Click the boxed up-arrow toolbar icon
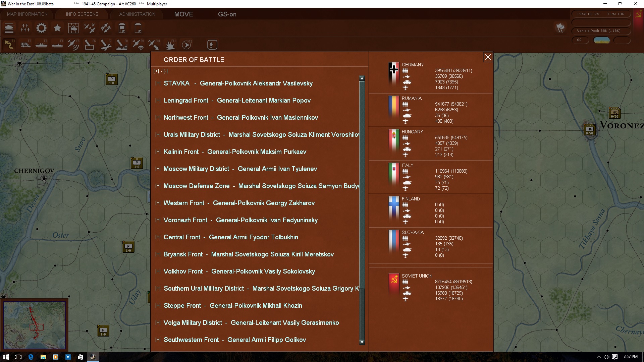The height and width of the screenshot is (362, 644). 212,45
